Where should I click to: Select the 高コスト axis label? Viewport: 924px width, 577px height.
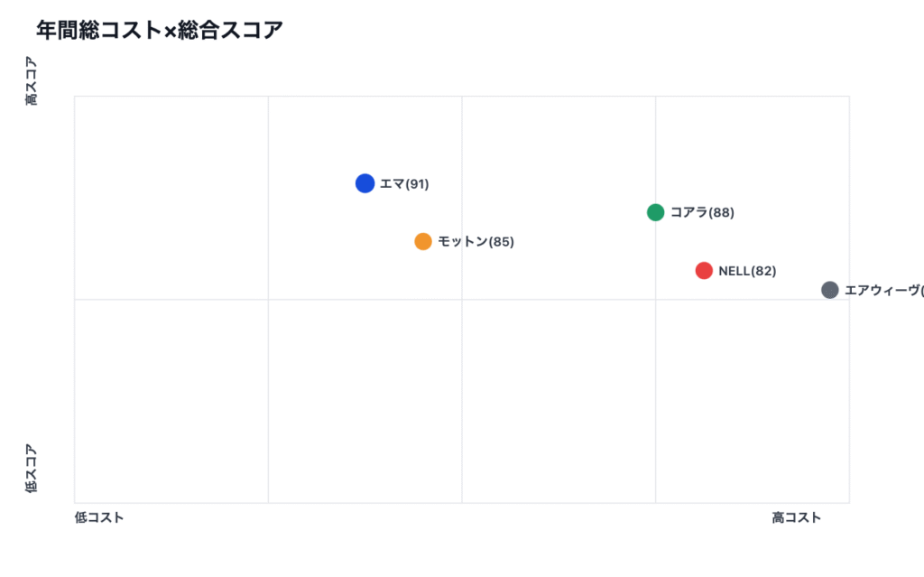796,517
